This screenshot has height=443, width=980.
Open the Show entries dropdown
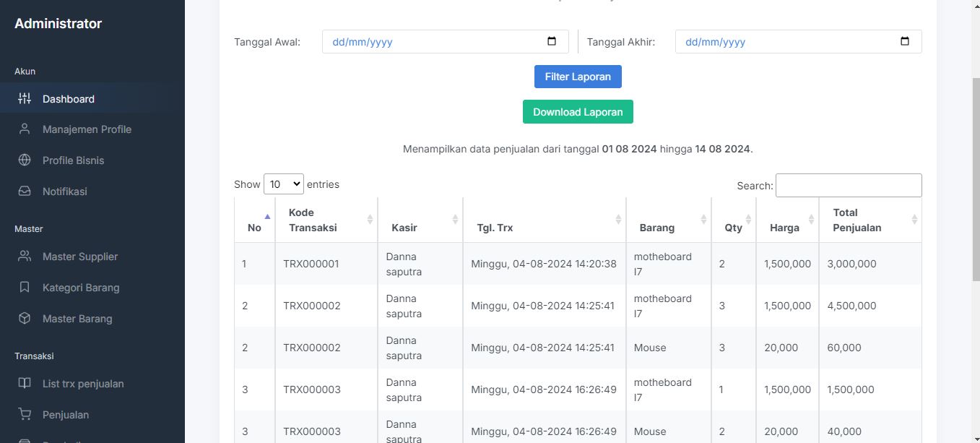coord(284,184)
